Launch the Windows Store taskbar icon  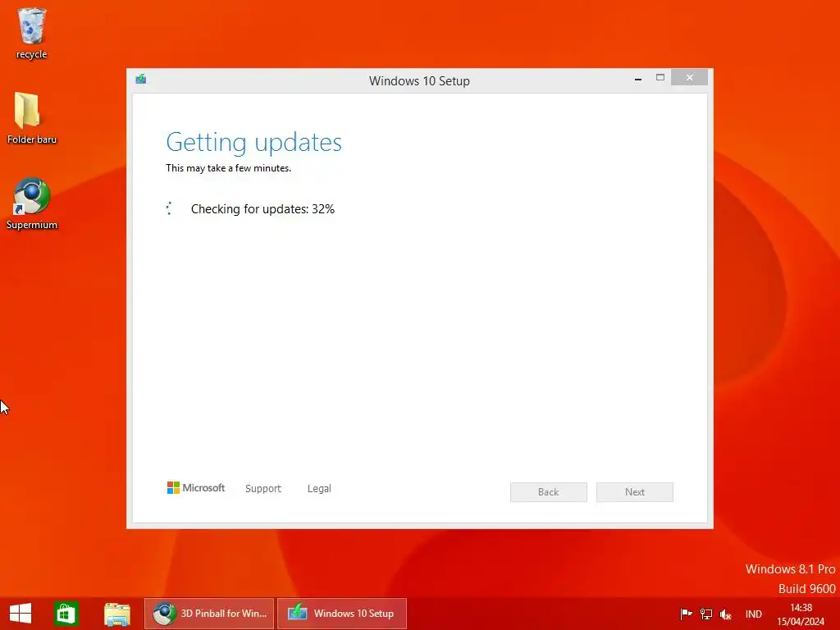click(66, 614)
